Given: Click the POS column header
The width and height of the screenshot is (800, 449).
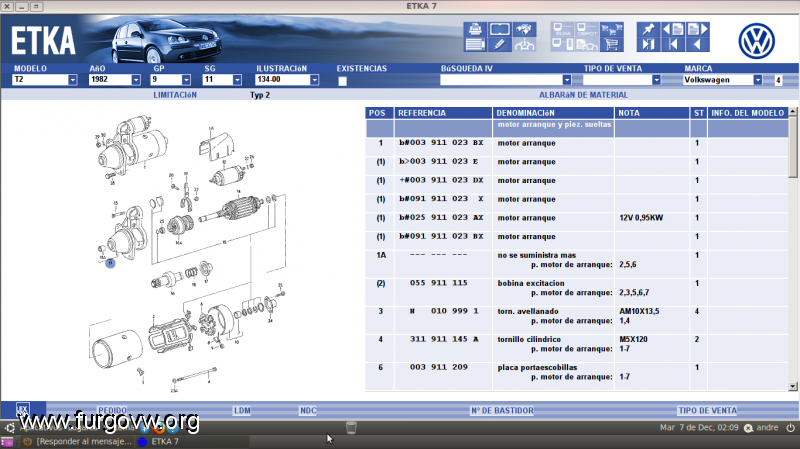Looking at the screenshot, I should [x=378, y=113].
